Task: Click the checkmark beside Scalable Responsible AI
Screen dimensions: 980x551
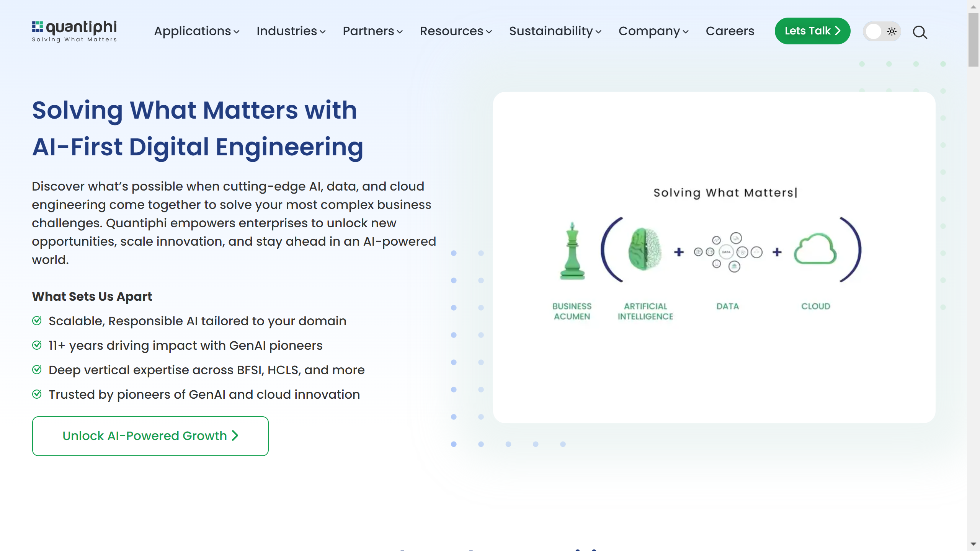Action: click(x=37, y=321)
